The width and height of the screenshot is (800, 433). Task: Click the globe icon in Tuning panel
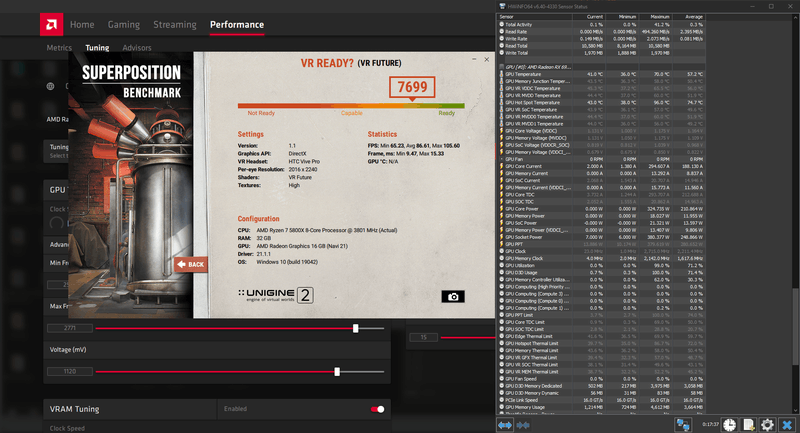coord(51,86)
